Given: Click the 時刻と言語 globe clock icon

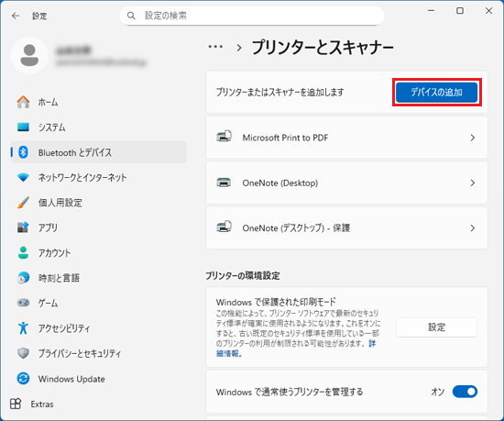Looking at the screenshot, I should tap(23, 278).
